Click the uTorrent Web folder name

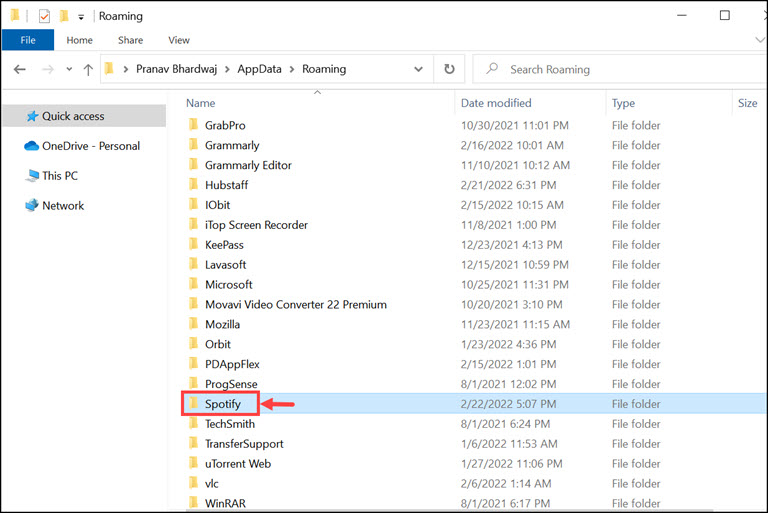point(238,464)
